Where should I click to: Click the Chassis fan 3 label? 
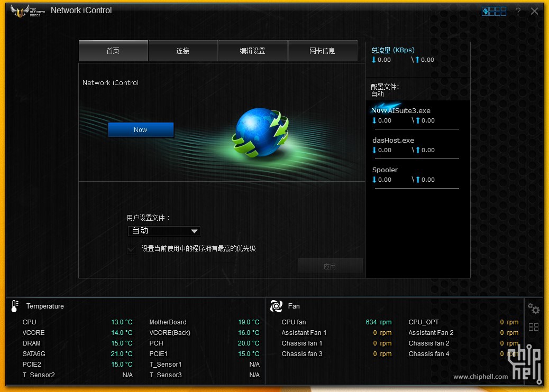click(302, 354)
